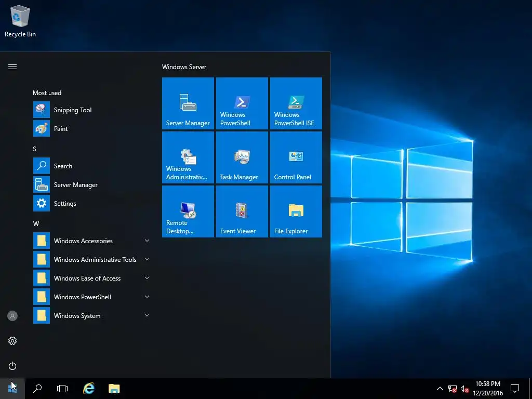Click the muted volume tray icon

[x=464, y=389]
